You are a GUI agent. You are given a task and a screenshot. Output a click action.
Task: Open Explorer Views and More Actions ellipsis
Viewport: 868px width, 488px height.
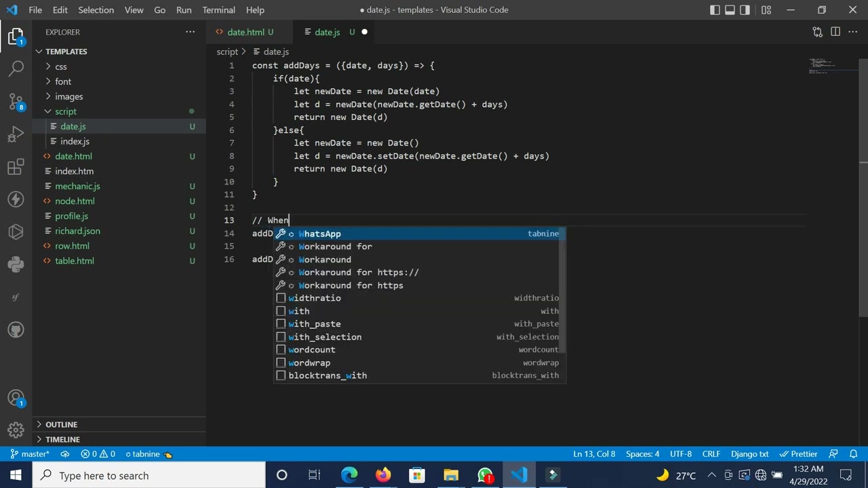click(190, 32)
